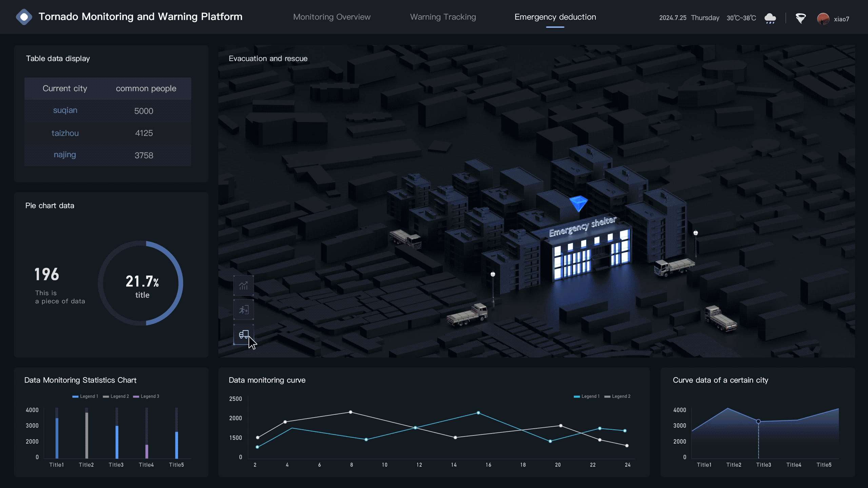Viewport: 868px width, 488px height.
Task: Open the xiao7 user avatar
Action: coord(823,19)
